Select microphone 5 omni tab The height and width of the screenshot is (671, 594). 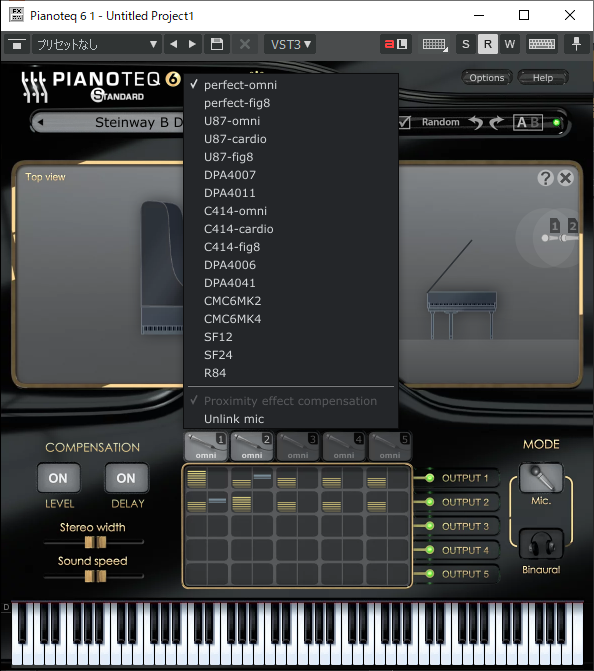pyautogui.click(x=390, y=446)
